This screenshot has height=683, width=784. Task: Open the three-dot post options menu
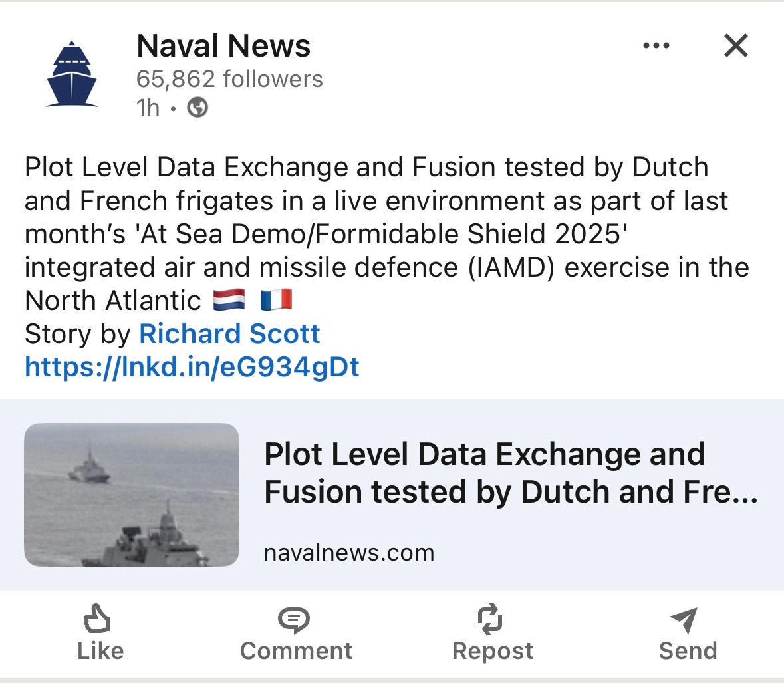[656, 45]
